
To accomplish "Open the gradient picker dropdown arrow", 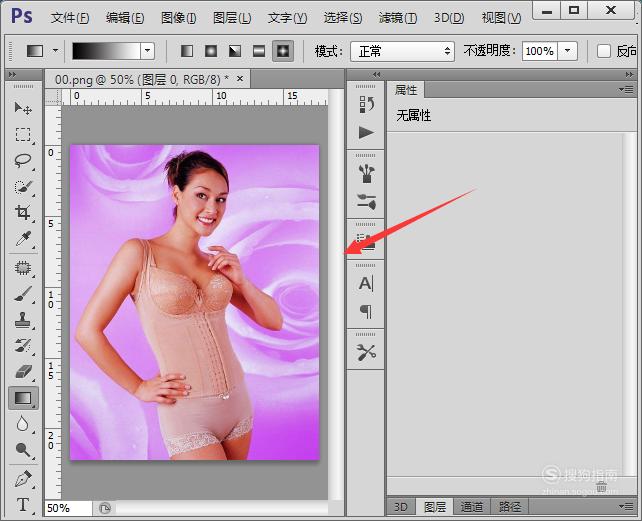I will [147, 51].
